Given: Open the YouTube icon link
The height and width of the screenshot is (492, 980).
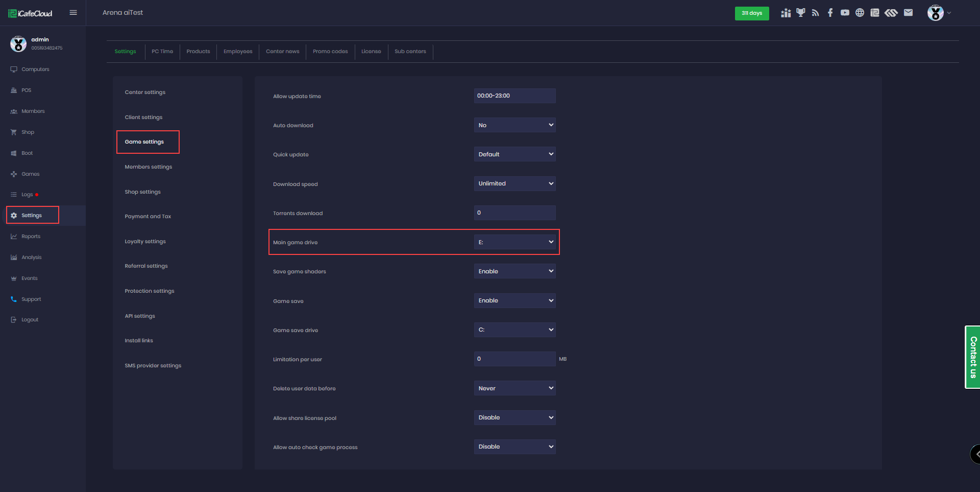Looking at the screenshot, I should click(x=845, y=13).
